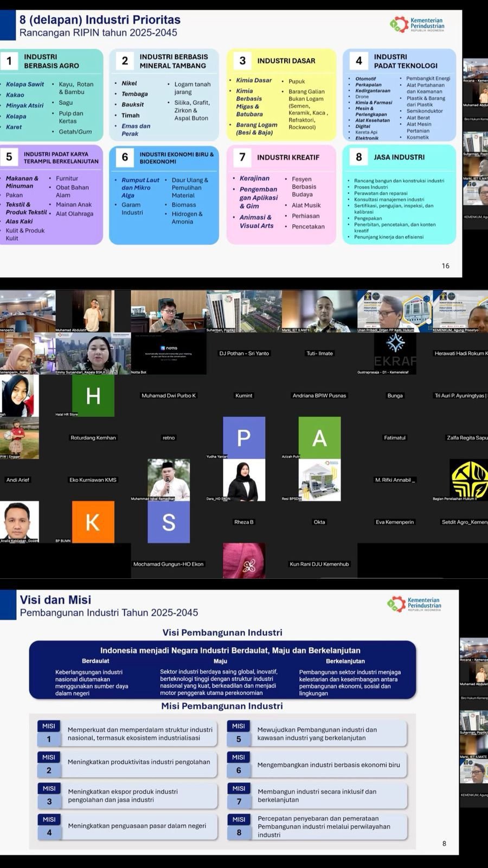Click Kementerian Perindustrian logo on Visi dan Misi slide
This screenshot has width=488, height=868.
[414, 604]
